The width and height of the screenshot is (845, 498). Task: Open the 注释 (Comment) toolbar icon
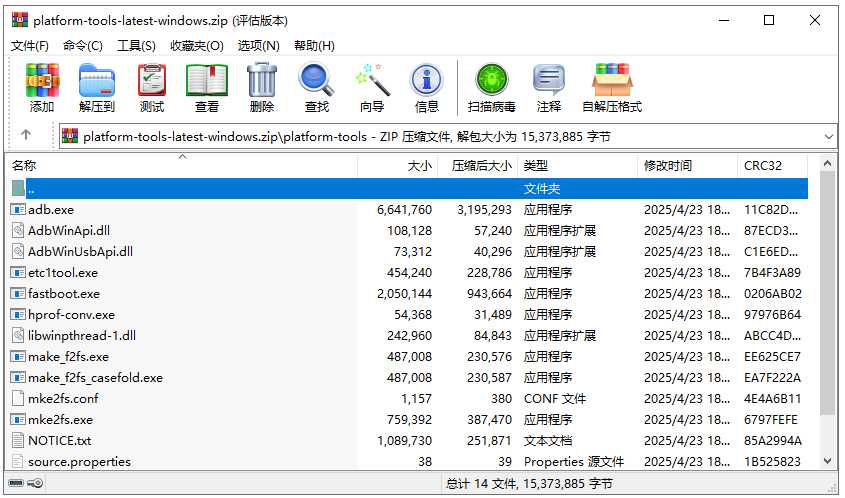pyautogui.click(x=548, y=87)
